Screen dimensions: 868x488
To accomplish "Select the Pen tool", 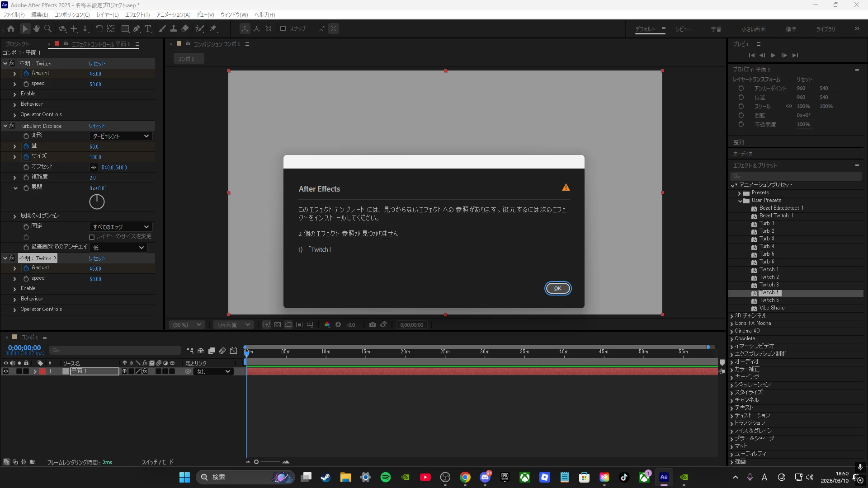I will click(x=136, y=29).
